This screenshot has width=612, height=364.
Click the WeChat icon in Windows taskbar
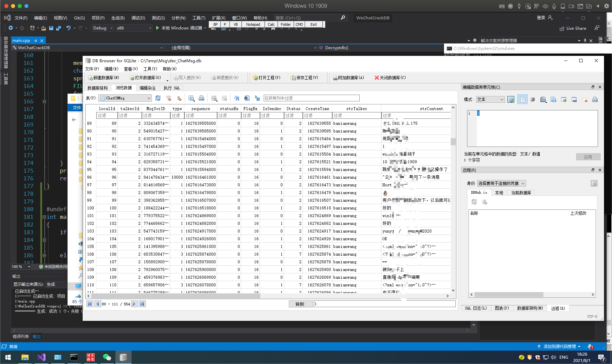click(107, 357)
